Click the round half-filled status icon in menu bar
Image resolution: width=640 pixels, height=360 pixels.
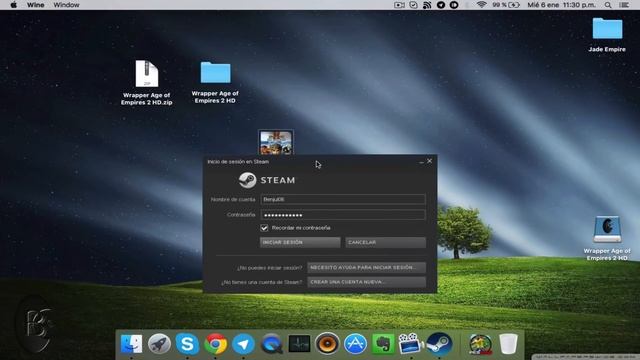pyautogui.click(x=454, y=5)
